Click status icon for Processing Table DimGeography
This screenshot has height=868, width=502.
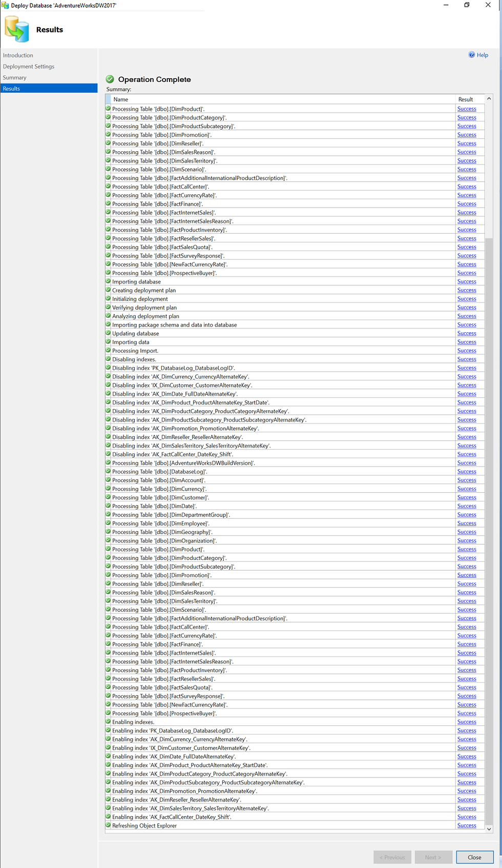[x=108, y=532]
